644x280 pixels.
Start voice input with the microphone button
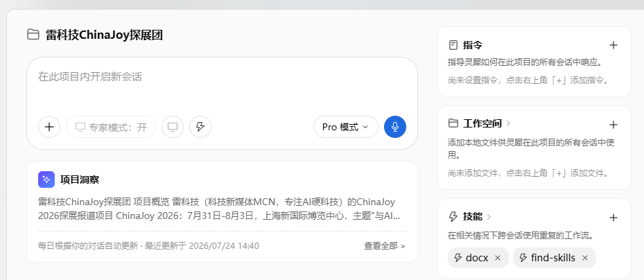[395, 127]
